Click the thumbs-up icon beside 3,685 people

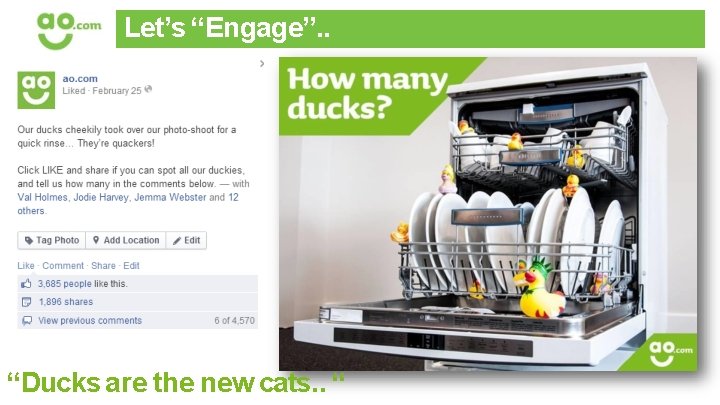click(26, 284)
